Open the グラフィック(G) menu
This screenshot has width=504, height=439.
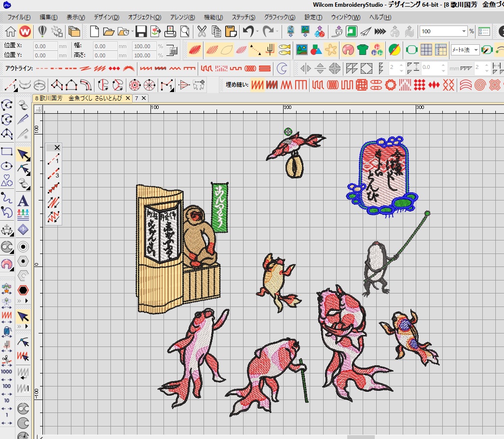pos(280,17)
